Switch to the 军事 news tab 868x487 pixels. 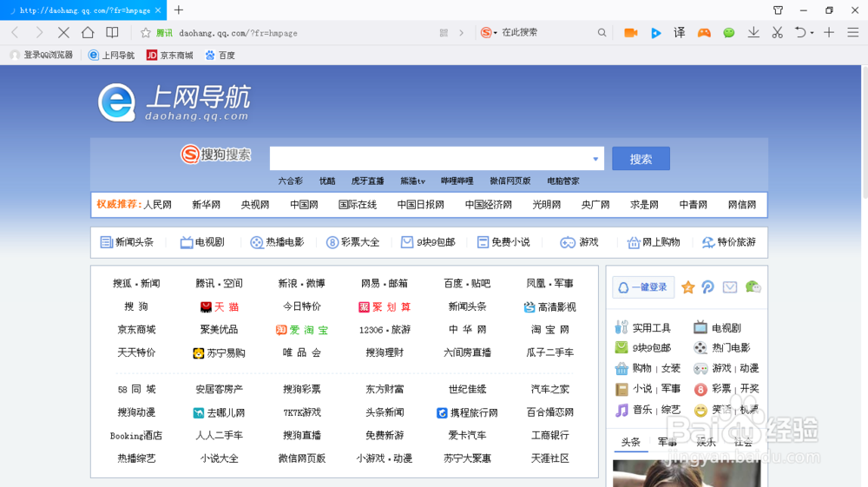click(667, 442)
